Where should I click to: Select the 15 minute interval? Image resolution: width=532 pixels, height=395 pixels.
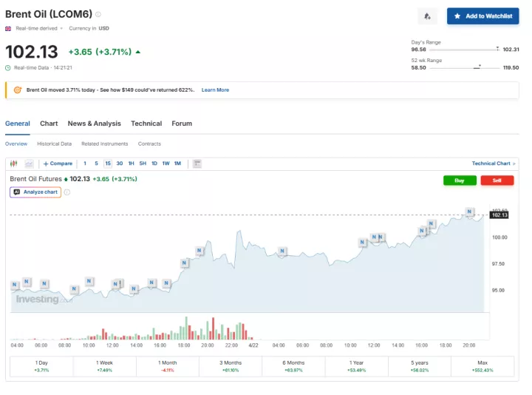click(108, 163)
